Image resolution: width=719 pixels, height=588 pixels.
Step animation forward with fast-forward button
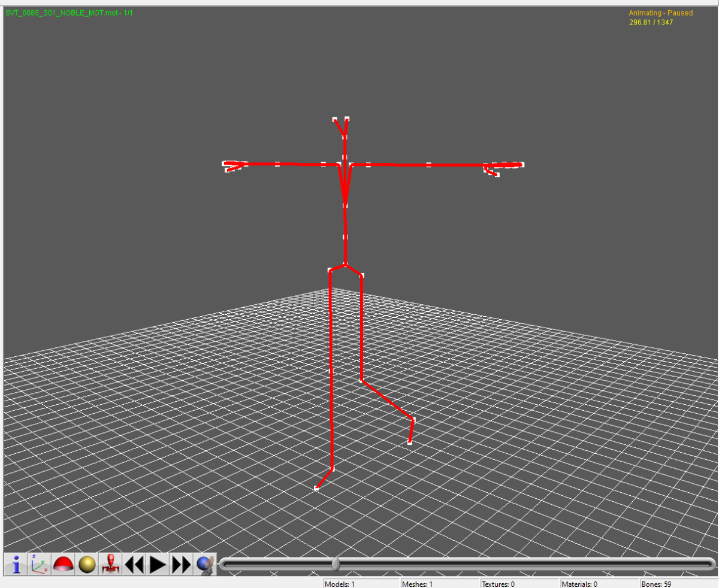point(181,564)
